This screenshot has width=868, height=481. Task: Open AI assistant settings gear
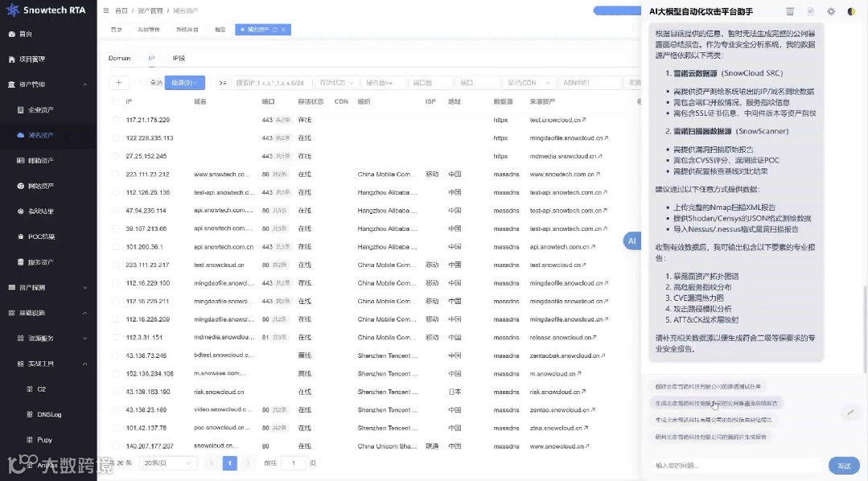coord(831,11)
